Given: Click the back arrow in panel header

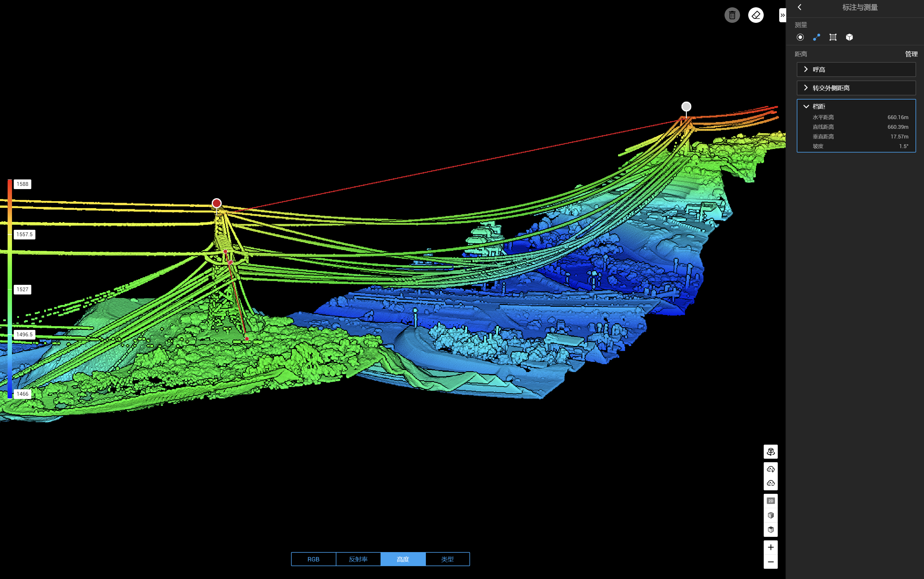Looking at the screenshot, I should (x=799, y=7).
